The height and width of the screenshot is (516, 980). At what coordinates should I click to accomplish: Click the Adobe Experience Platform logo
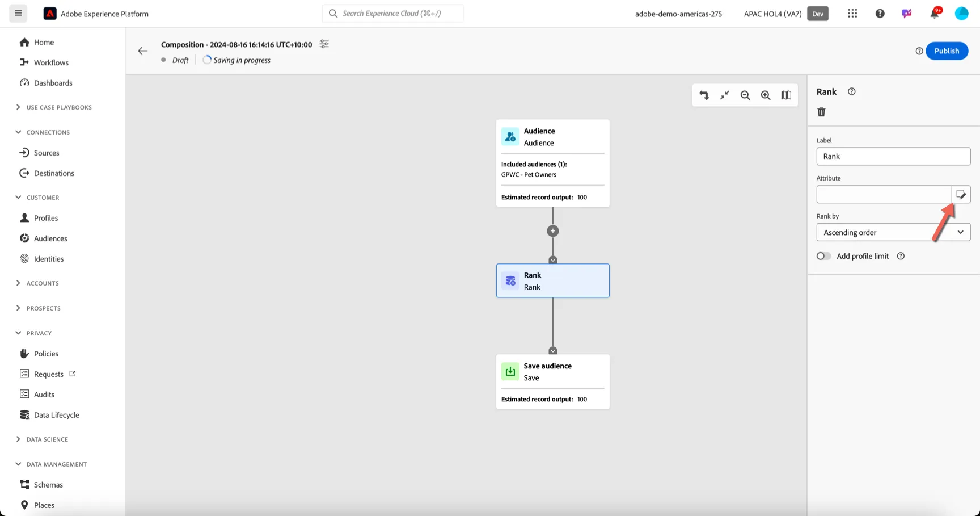pyautogui.click(x=50, y=14)
